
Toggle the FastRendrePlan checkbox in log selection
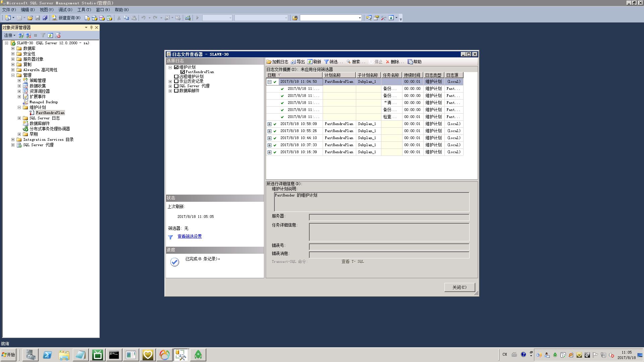tap(182, 72)
